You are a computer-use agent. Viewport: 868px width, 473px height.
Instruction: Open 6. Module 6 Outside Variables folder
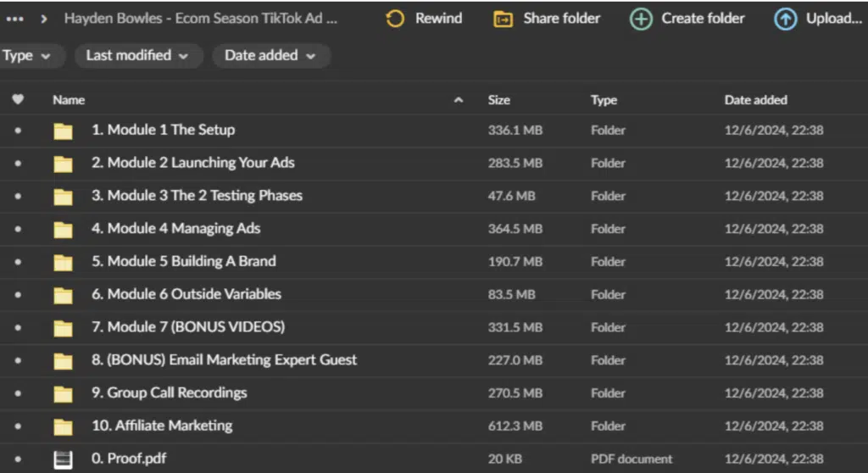click(186, 294)
